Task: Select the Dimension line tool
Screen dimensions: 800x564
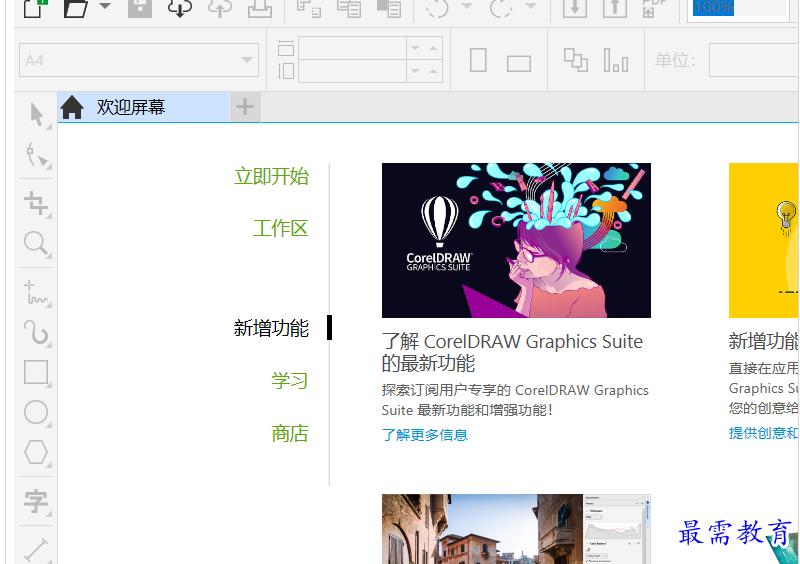Action: [x=36, y=550]
